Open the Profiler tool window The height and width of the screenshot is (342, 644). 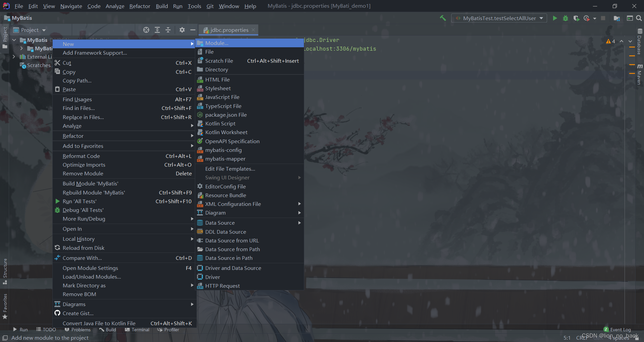(x=168, y=330)
